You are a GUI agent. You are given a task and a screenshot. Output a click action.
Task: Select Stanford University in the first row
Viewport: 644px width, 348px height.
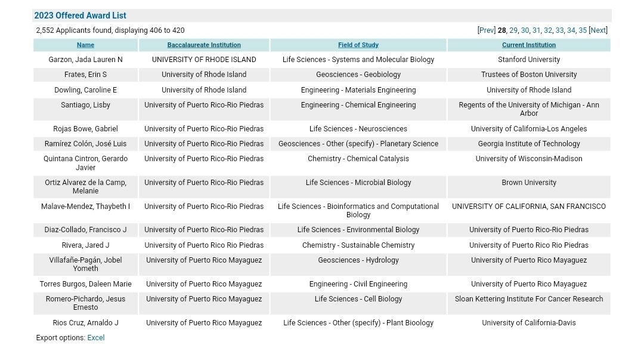coord(529,60)
